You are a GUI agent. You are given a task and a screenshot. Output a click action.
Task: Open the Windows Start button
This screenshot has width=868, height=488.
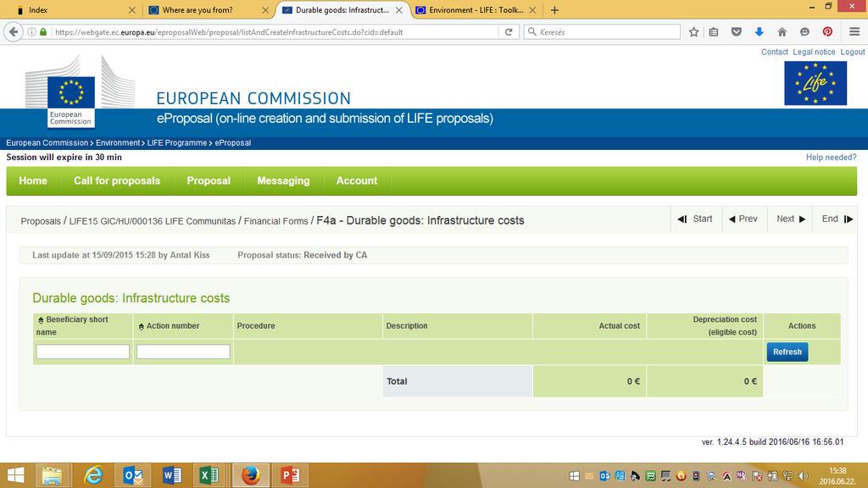coord(15,475)
